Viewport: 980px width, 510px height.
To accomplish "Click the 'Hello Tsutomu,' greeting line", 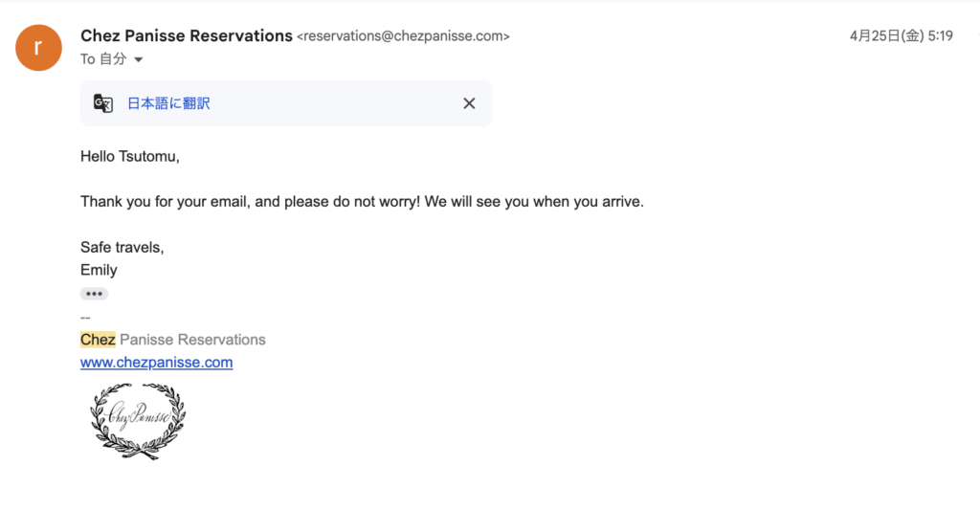I will coord(130,156).
